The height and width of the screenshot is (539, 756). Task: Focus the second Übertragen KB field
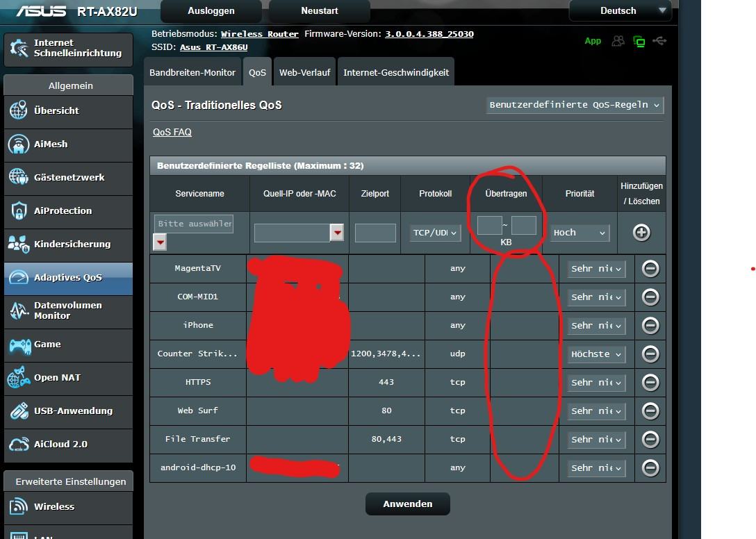524,225
